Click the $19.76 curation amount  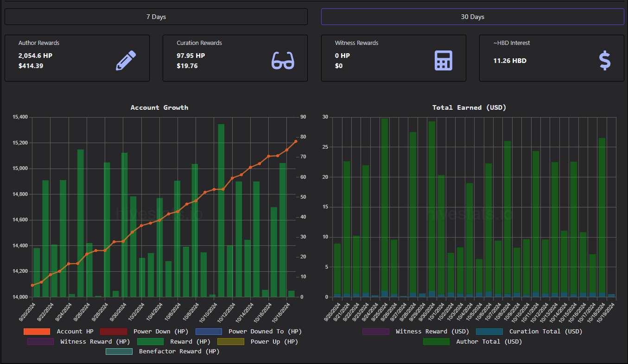[x=187, y=66]
